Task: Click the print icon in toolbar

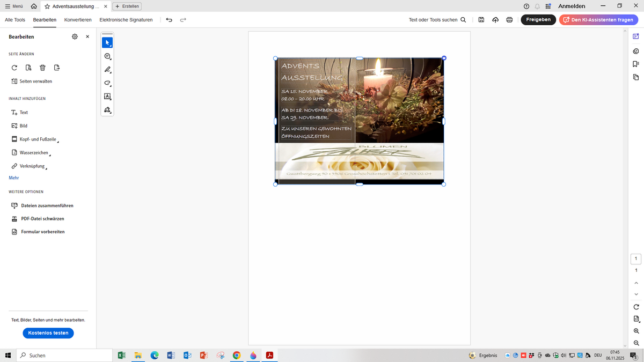Action: (509, 20)
